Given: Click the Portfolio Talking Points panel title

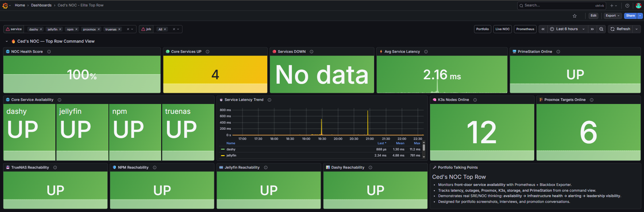Looking at the screenshot, I should 458,168.
